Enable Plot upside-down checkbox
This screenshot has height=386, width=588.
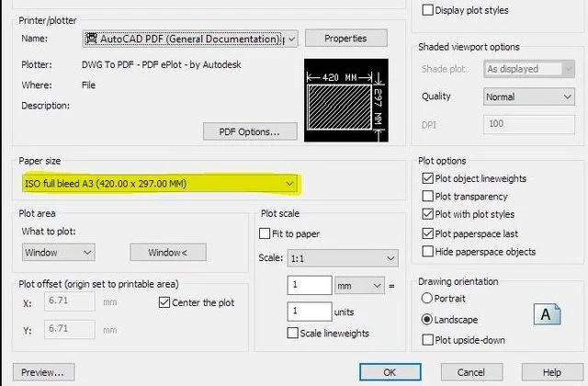427,340
